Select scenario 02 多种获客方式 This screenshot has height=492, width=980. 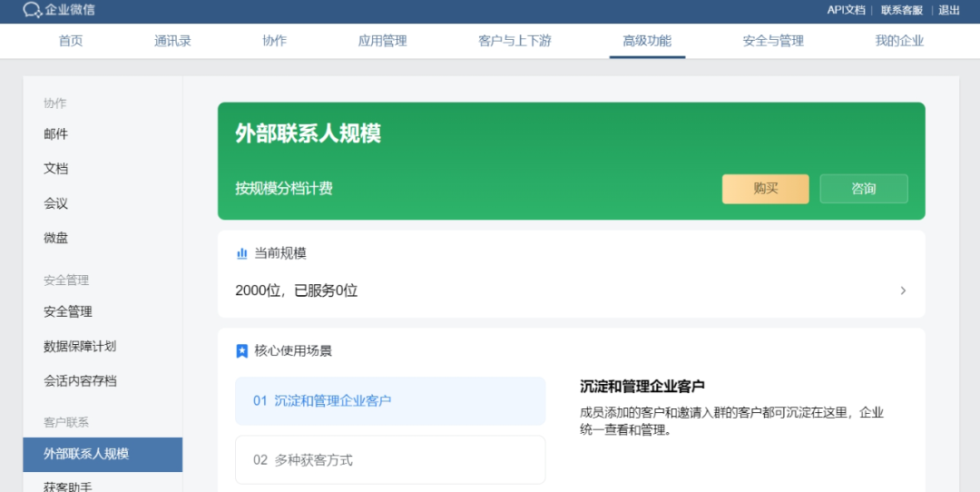(x=390, y=460)
